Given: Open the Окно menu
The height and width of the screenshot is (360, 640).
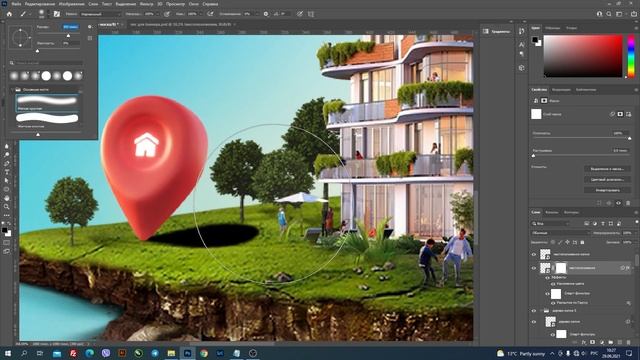Looking at the screenshot, I should 194,4.
